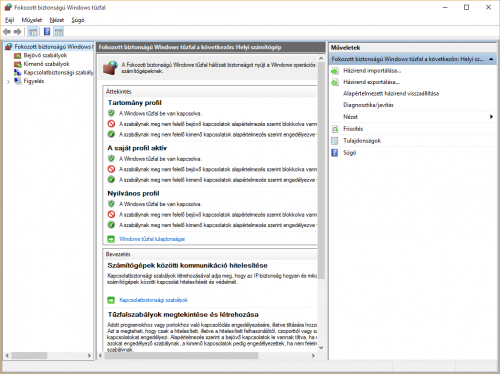Click the Nyilvános profil heading
Image resolution: width=500 pixels, height=374 pixels.
tap(133, 193)
